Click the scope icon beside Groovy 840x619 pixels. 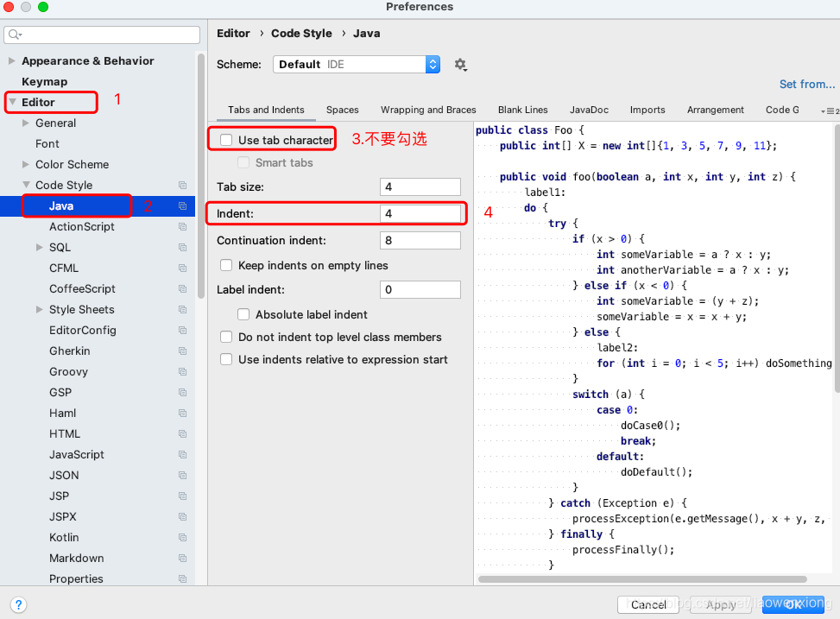coord(183,372)
